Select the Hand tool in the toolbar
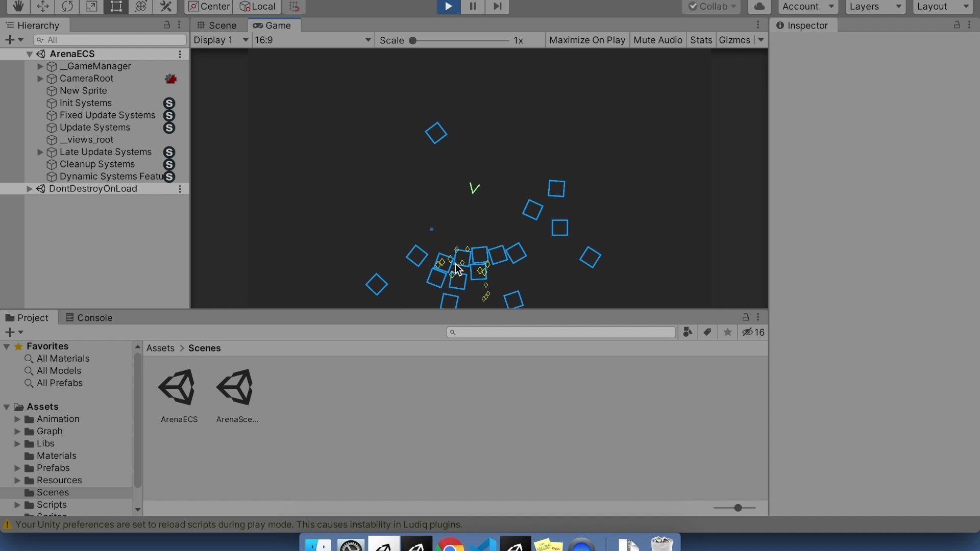 (18, 6)
